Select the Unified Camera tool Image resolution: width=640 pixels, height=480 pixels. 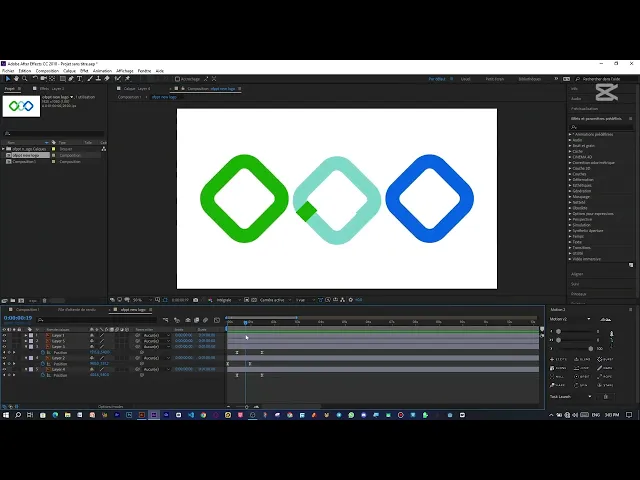[x=44, y=79]
